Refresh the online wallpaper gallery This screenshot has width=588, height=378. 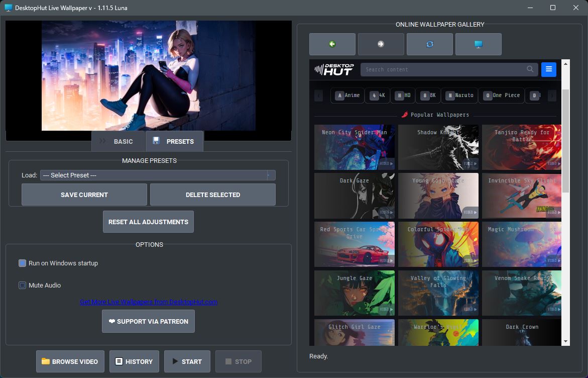point(430,44)
